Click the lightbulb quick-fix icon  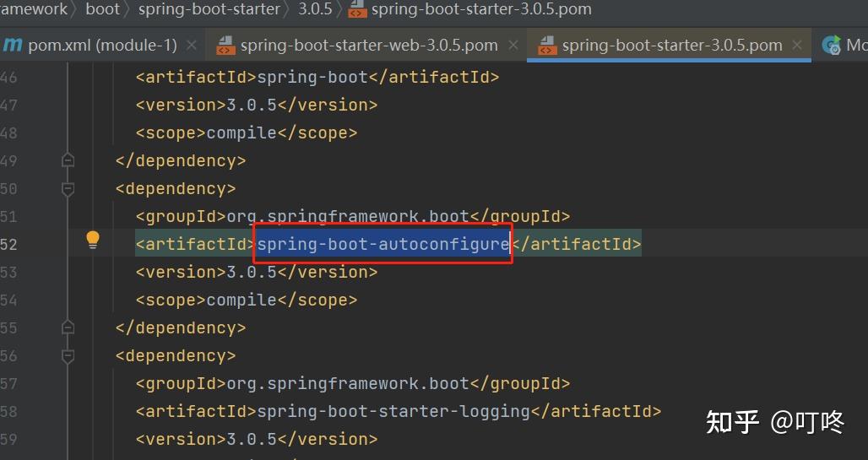pos(92,241)
